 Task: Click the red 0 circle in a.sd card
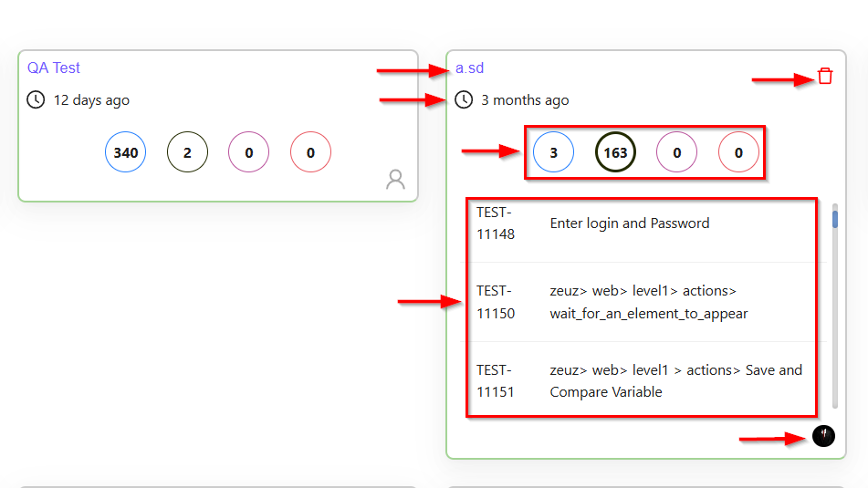click(738, 152)
